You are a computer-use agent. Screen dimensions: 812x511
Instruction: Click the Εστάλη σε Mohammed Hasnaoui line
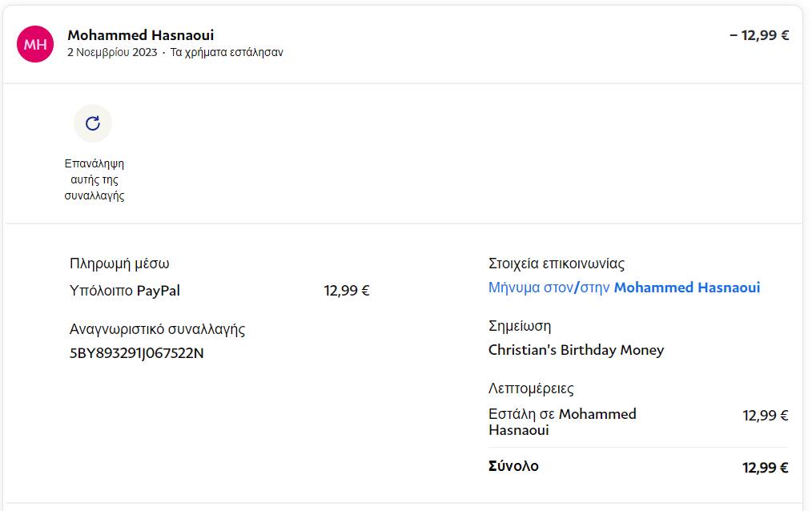pos(562,421)
